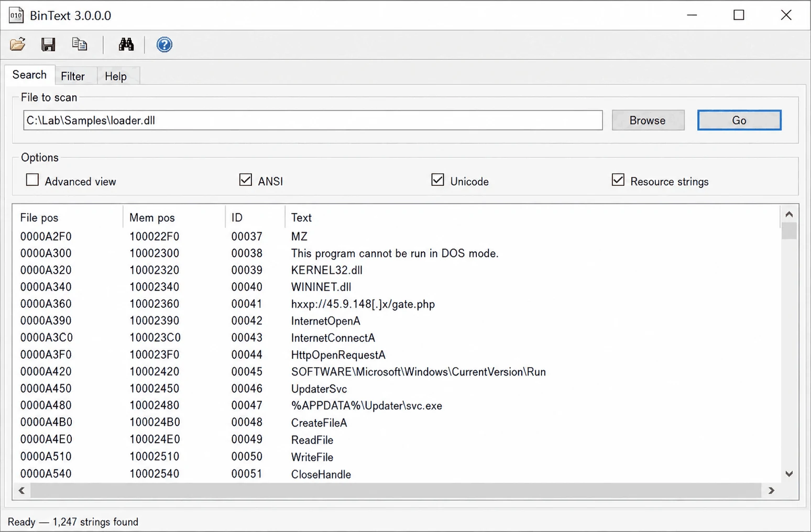Select the CreateFileA string
This screenshot has width=811, height=532.
(319, 423)
